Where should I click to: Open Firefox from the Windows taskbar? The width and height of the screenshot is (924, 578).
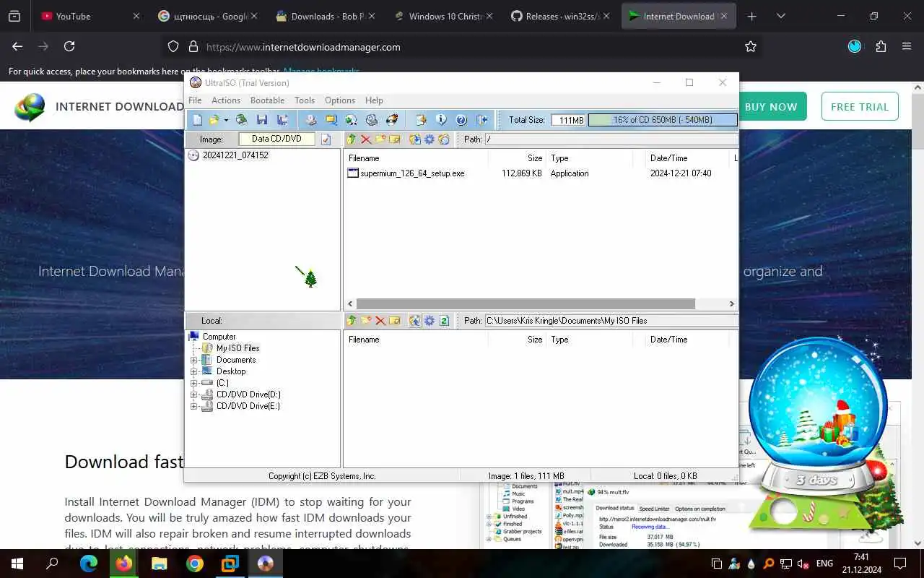(x=124, y=564)
